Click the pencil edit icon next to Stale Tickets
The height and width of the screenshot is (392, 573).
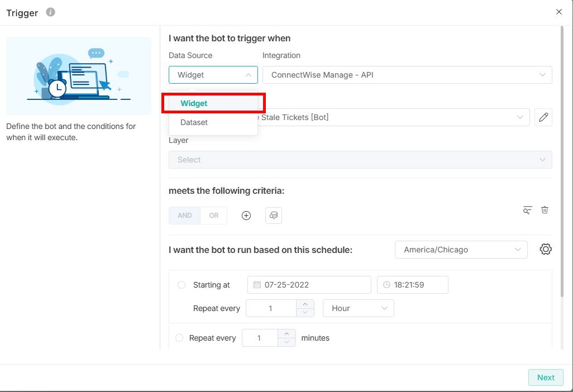543,117
